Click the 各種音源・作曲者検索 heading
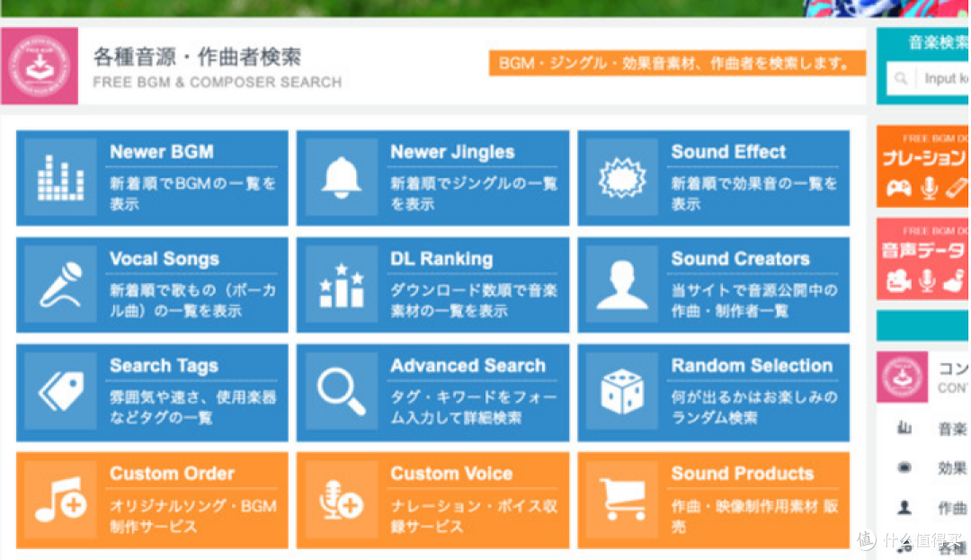 tap(197, 57)
